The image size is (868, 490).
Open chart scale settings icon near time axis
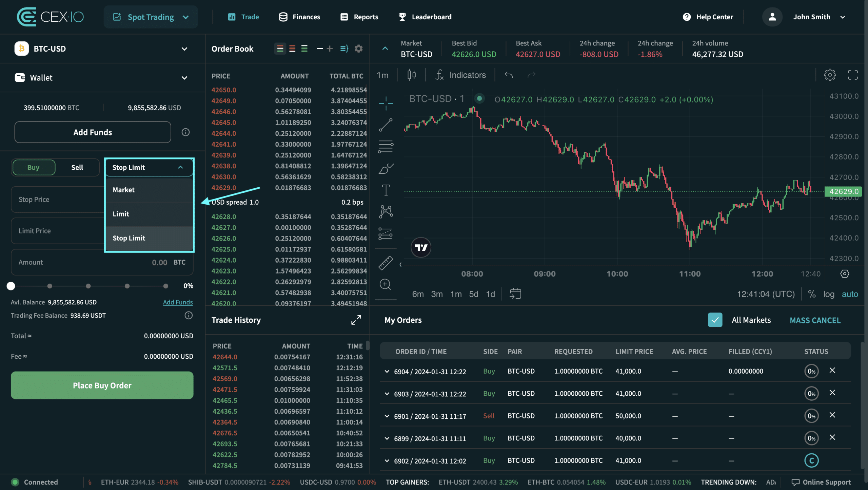tap(845, 274)
